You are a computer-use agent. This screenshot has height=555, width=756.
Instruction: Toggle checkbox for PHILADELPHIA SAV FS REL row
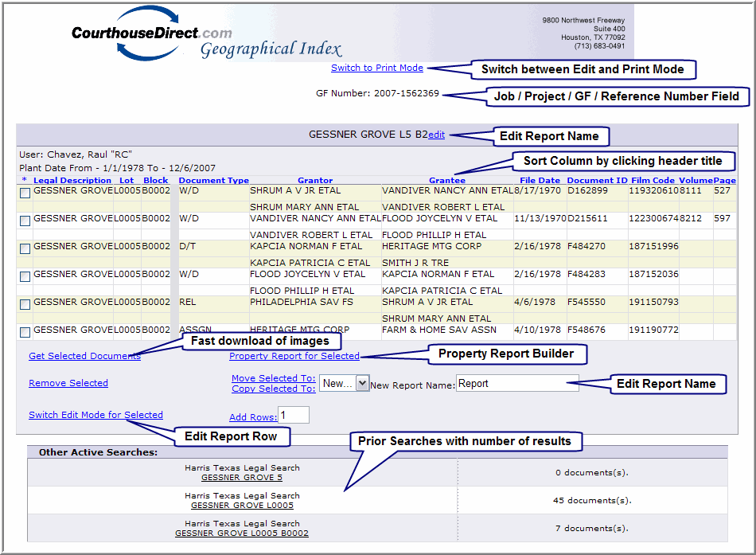click(25, 304)
